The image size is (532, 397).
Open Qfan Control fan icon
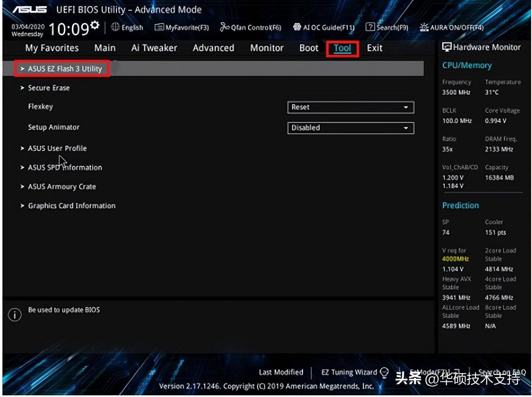(225, 27)
